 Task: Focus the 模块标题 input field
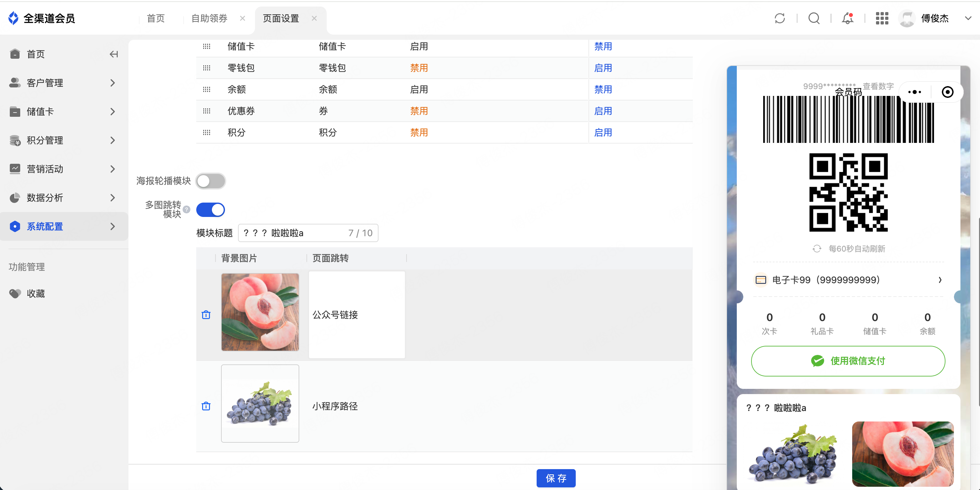pyautogui.click(x=308, y=233)
